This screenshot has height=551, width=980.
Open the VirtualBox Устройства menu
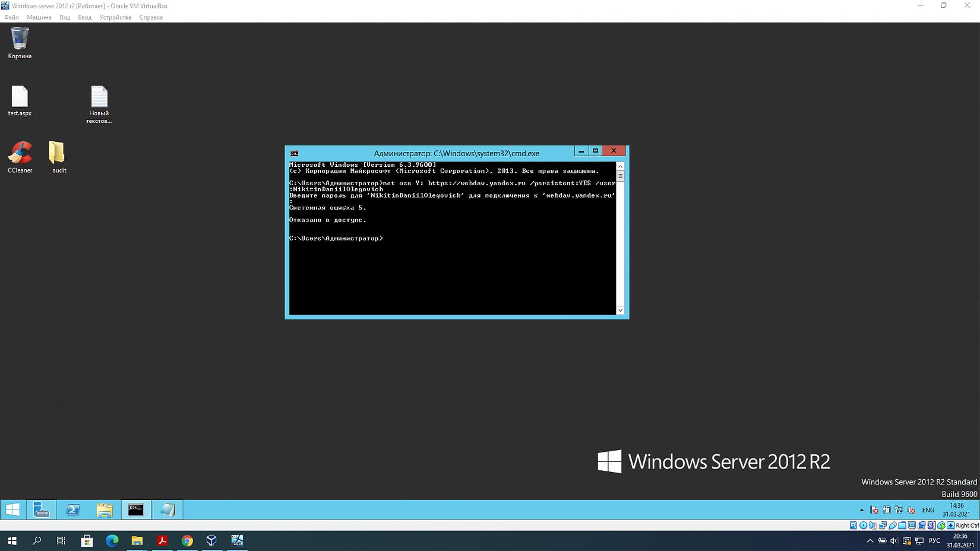(115, 17)
